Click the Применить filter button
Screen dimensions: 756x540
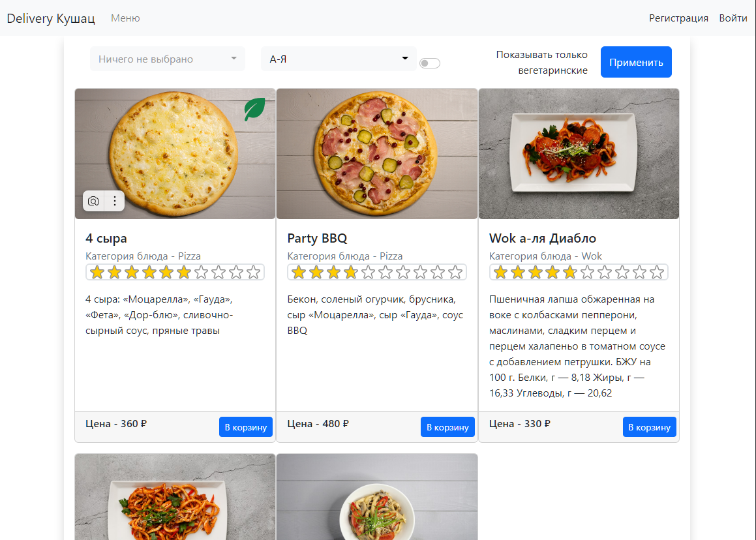click(x=636, y=61)
